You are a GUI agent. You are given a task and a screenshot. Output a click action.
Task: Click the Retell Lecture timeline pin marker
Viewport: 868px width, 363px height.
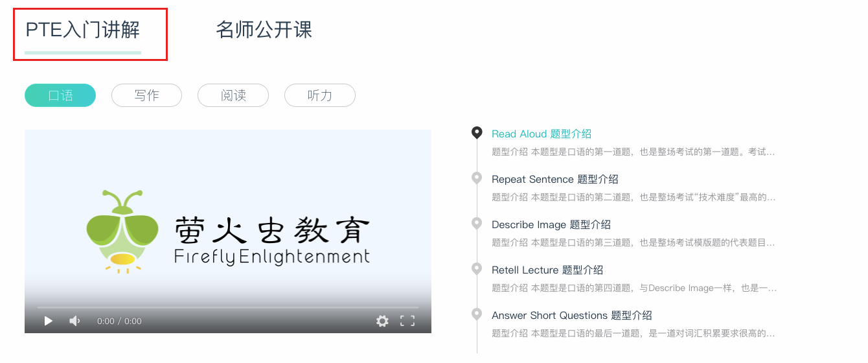477,269
